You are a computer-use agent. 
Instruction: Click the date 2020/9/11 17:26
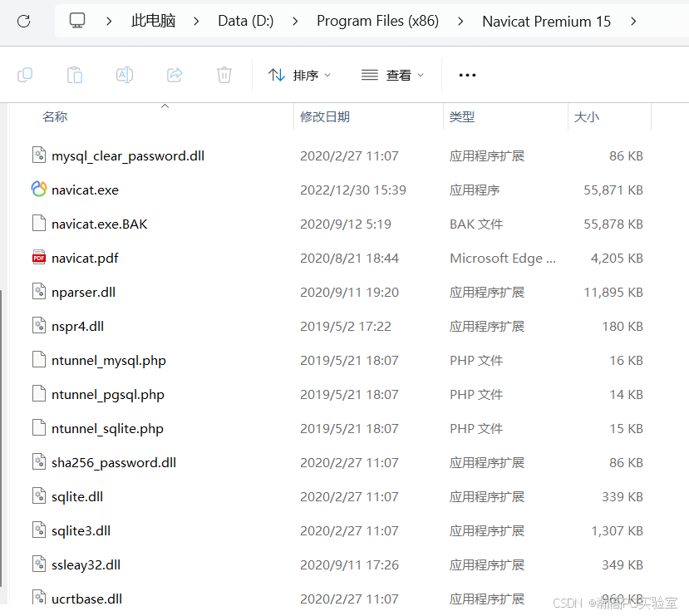click(x=349, y=565)
